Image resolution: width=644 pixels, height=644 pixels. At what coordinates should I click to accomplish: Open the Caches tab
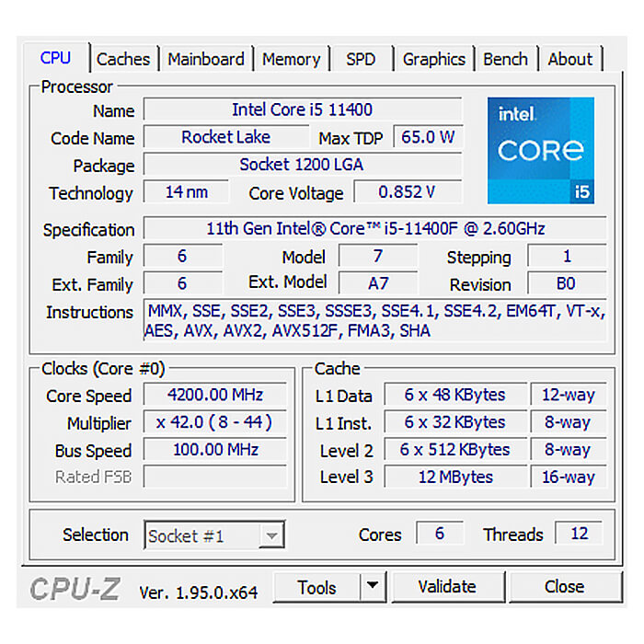pos(123,59)
